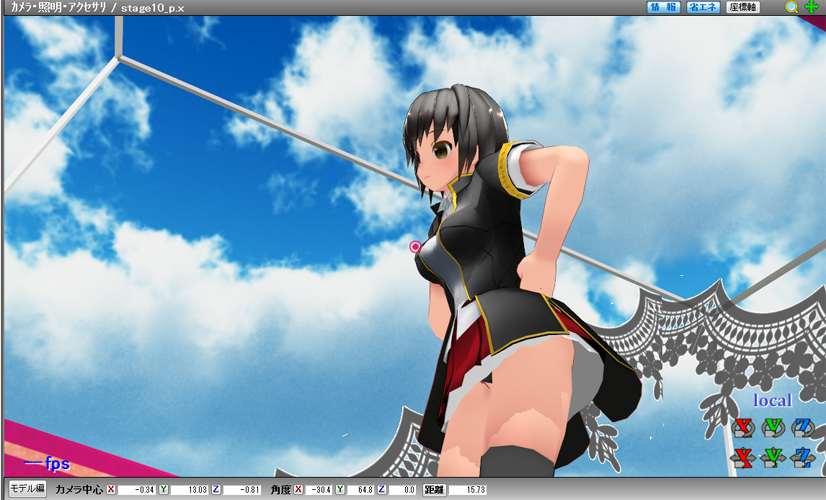Click the camera center Y value 13.03
The width and height of the screenshot is (826, 500).
[x=189, y=489]
